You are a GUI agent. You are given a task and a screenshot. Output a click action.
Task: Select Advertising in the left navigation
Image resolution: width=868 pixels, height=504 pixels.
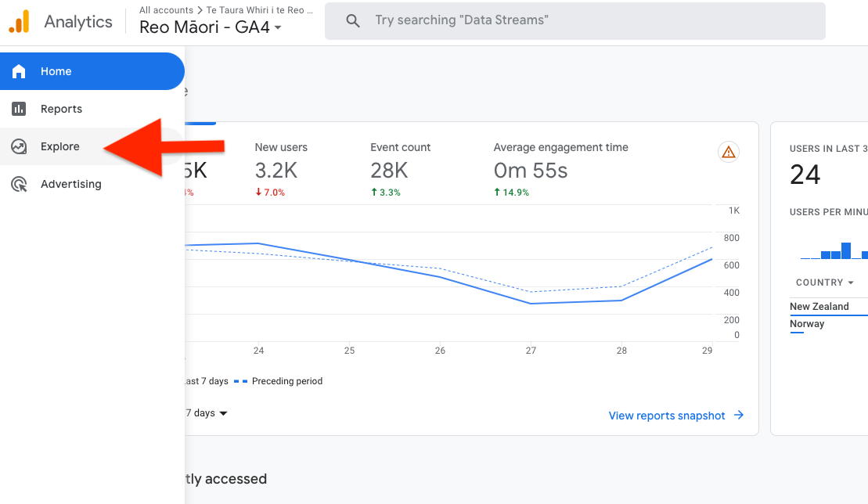[x=70, y=184]
